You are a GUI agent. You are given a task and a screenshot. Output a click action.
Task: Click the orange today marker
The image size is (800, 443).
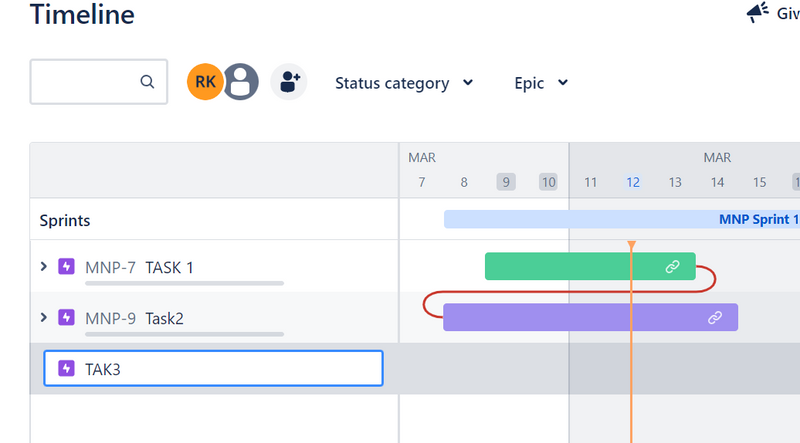click(631, 245)
